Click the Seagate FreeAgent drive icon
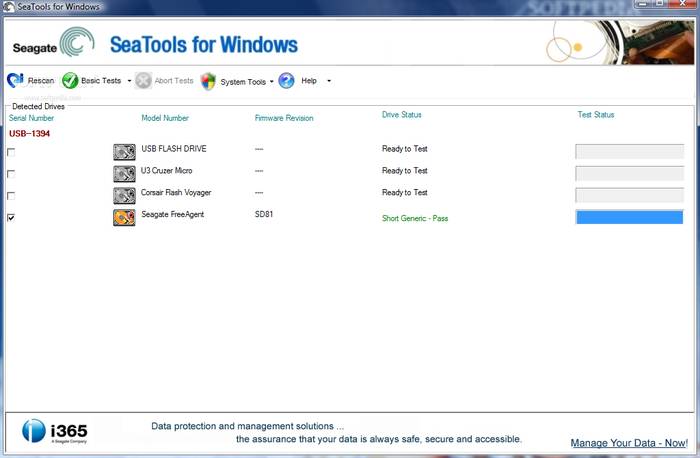 point(124,217)
